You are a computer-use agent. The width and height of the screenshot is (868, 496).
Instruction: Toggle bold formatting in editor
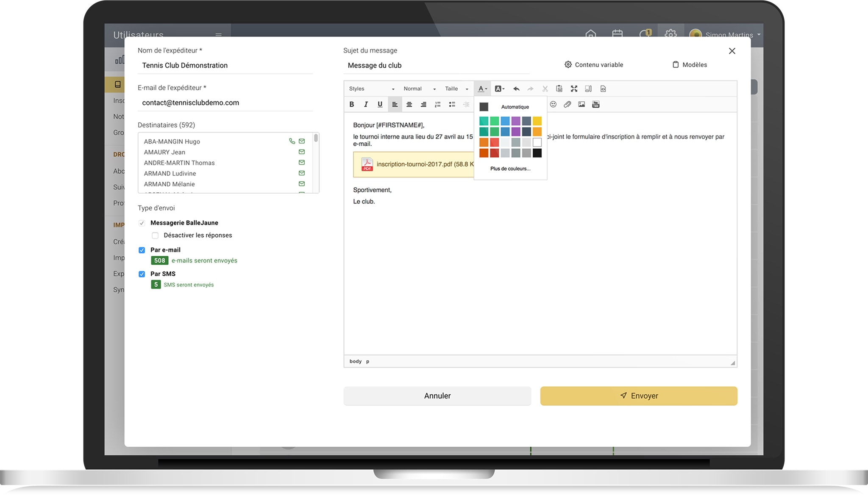[351, 104]
